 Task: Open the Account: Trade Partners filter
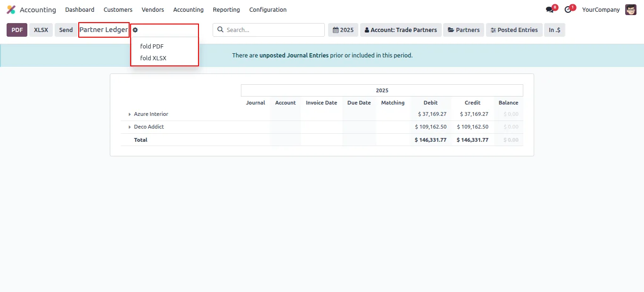[x=401, y=30]
